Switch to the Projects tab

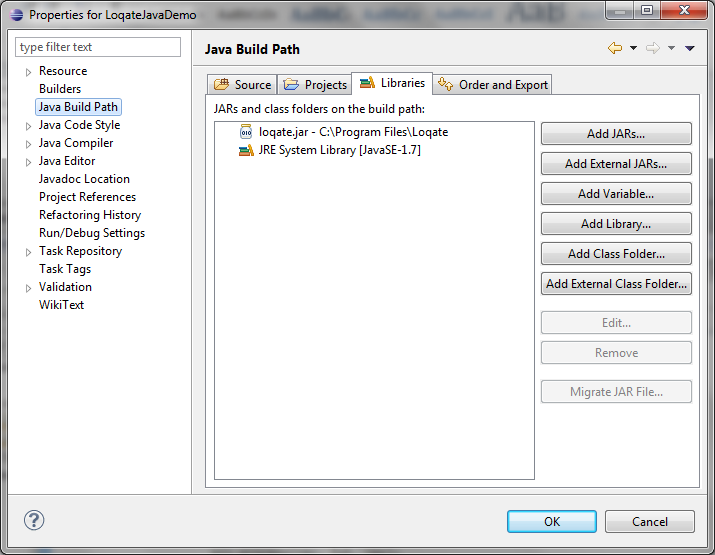[x=315, y=85]
